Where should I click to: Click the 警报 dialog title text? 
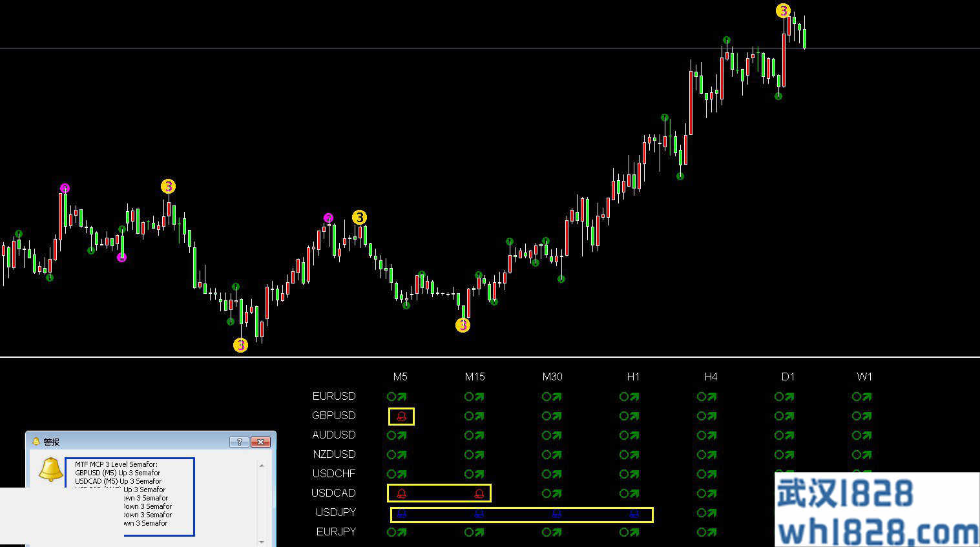52,442
